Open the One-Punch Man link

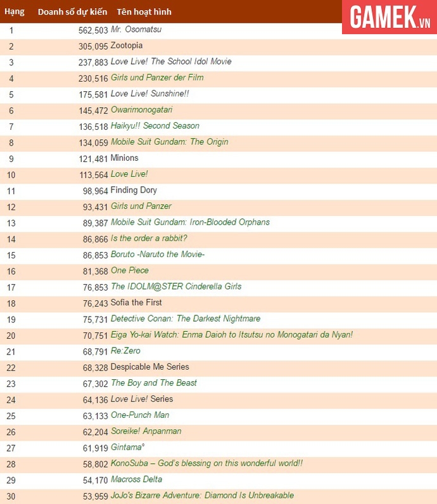tap(140, 415)
